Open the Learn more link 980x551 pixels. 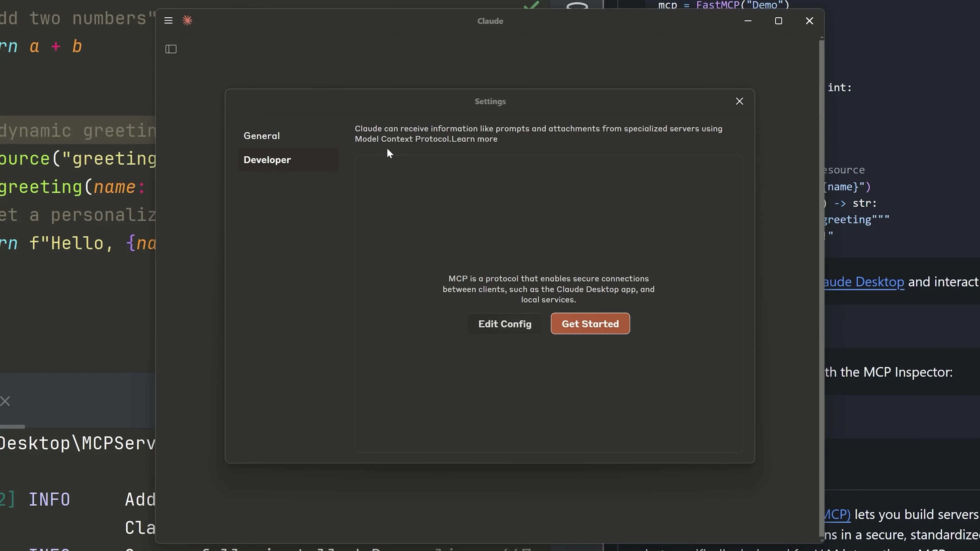coord(474,139)
